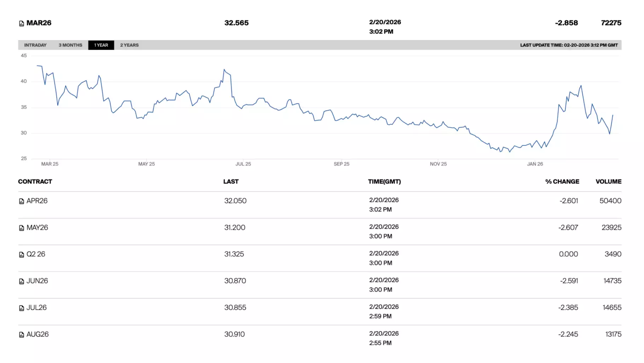644x363 pixels.
Task: Click the price peak near Jul 25
Action: (224, 70)
